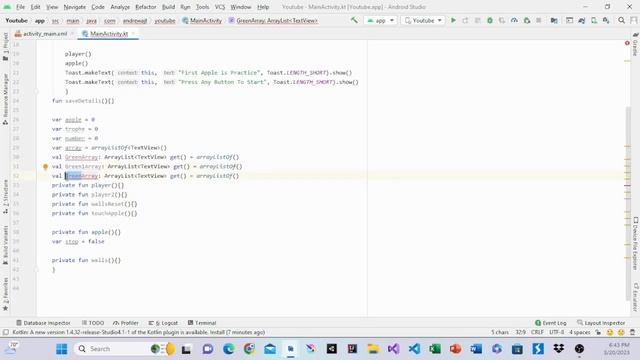Open the Gradle panel on right edge
This screenshot has width=640, height=360.
(x=635, y=45)
